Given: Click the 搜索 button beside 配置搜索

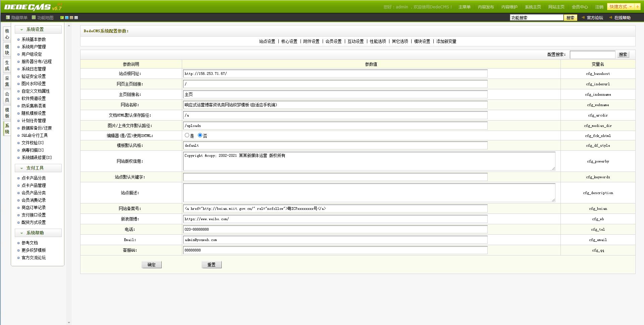Looking at the screenshot, I should [623, 55].
